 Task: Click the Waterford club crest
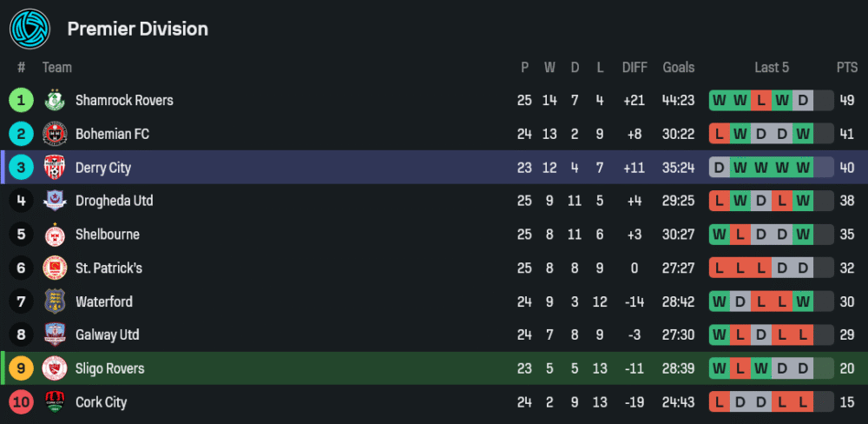[55, 301]
